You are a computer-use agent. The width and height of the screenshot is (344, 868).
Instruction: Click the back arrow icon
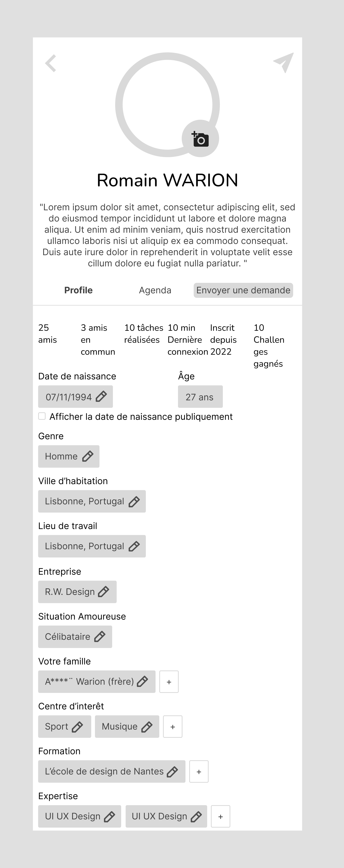[51, 63]
